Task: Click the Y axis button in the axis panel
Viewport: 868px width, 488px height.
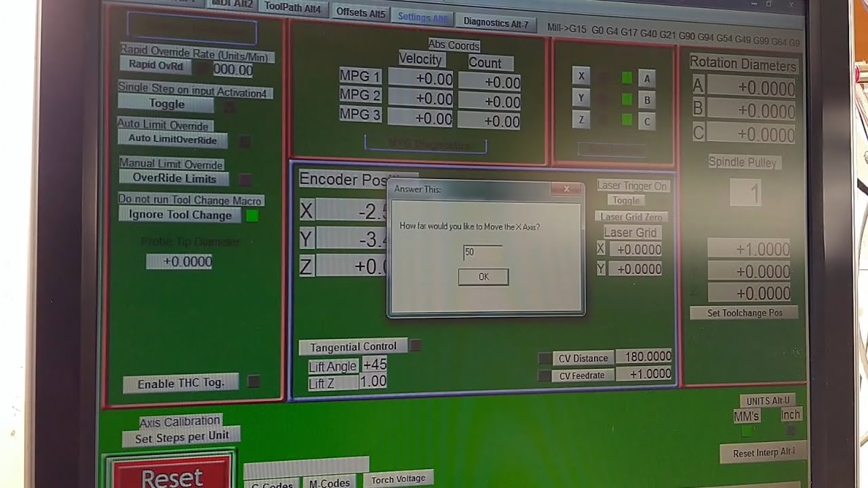Action: tap(580, 98)
